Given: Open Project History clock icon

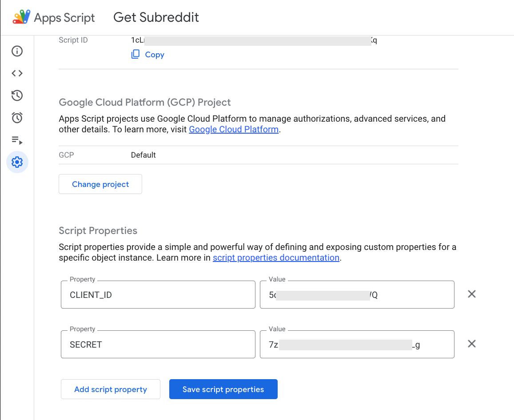Looking at the screenshot, I should coord(17,95).
